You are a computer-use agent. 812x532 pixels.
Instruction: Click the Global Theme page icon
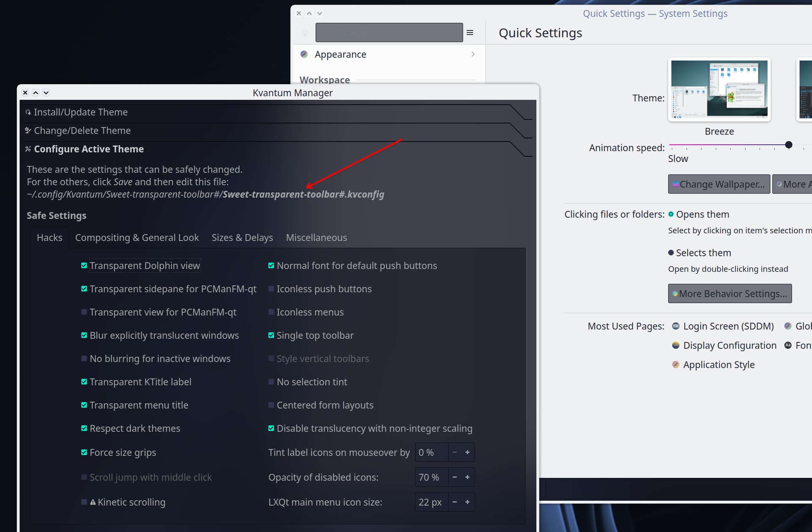click(788, 326)
